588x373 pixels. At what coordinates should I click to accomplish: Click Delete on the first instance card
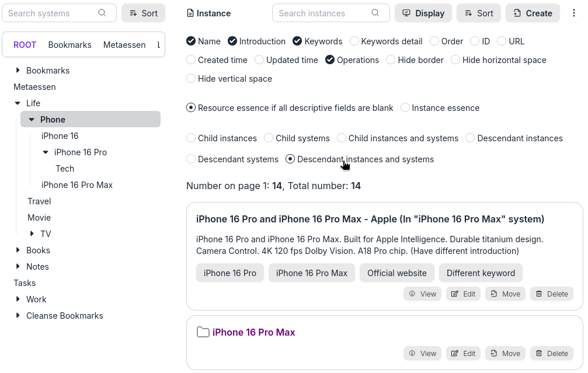(551, 294)
